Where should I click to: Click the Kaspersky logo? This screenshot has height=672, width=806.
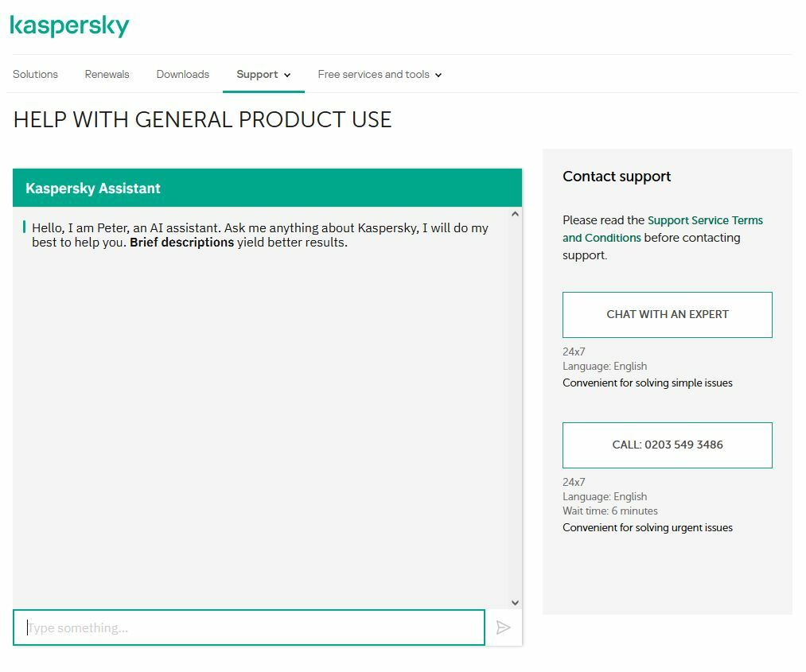69,26
